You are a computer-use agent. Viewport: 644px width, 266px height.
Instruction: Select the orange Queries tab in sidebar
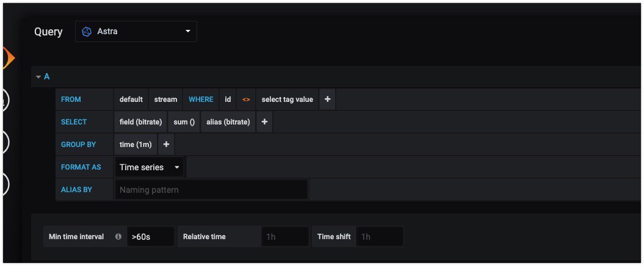(9, 59)
